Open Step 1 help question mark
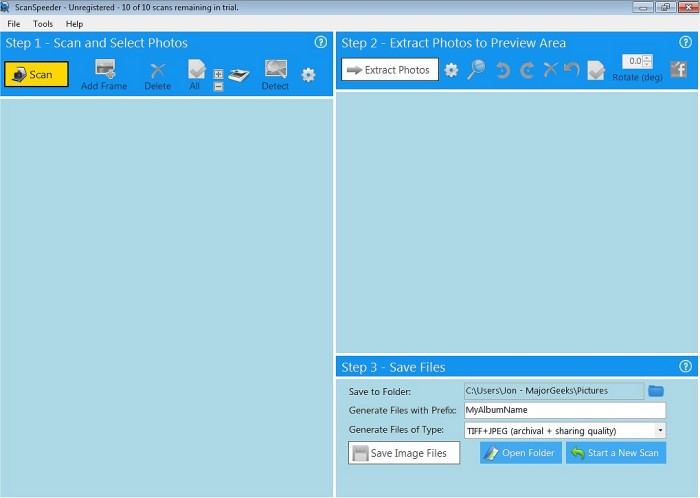Screen dimensions: 700x498 tap(321, 42)
